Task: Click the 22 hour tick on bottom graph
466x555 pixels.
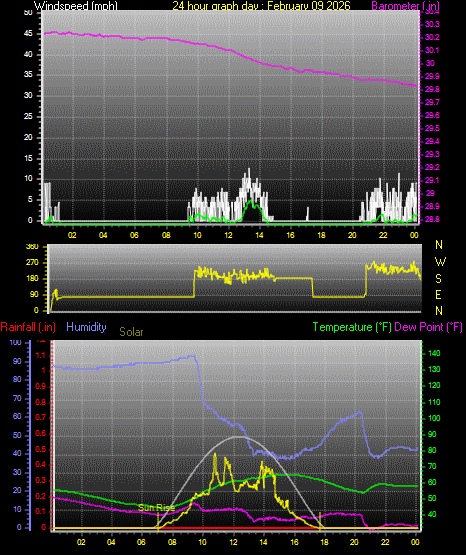Action: (x=385, y=542)
